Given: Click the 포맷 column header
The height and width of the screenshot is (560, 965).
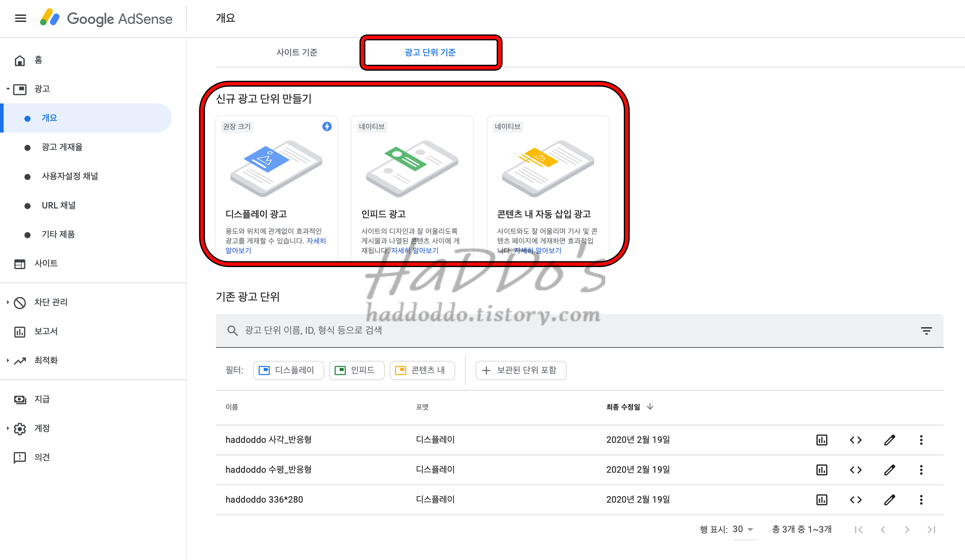Looking at the screenshot, I should (422, 407).
